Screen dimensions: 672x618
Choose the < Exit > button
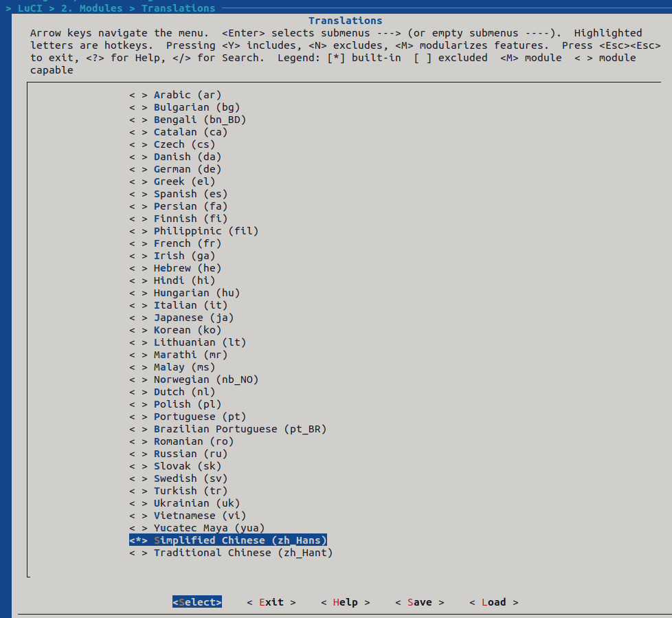point(271,603)
